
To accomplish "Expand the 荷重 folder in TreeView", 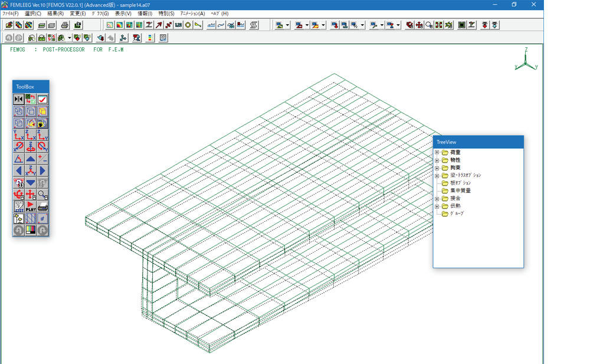I will tap(437, 152).
